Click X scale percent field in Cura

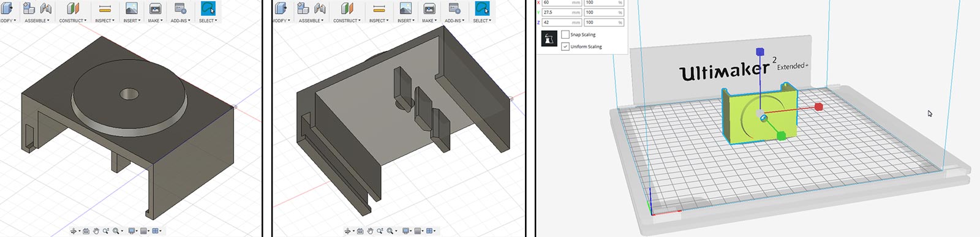point(604,2)
